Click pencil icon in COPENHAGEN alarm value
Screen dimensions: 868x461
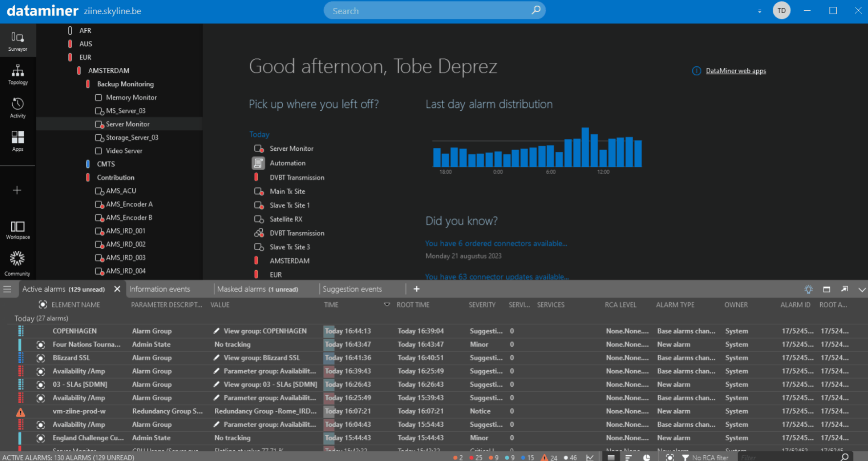pyautogui.click(x=217, y=331)
